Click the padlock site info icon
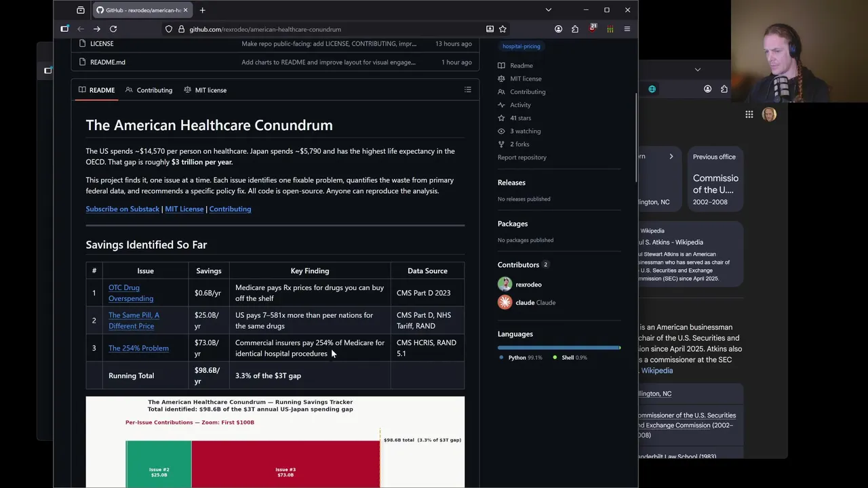 181,29
